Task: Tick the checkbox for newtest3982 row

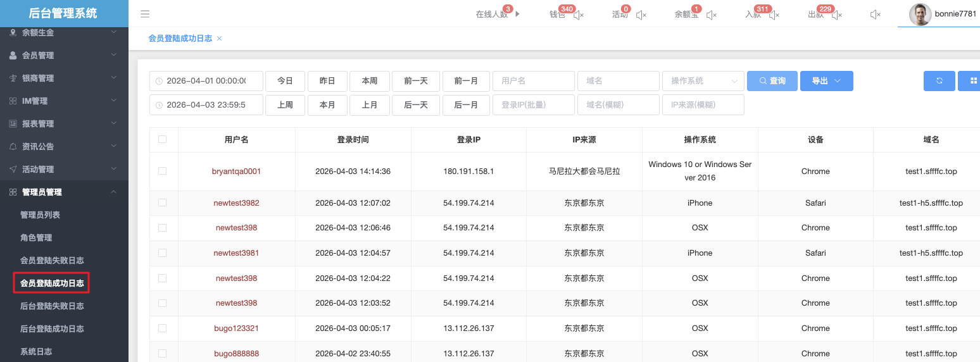Action: (163, 203)
